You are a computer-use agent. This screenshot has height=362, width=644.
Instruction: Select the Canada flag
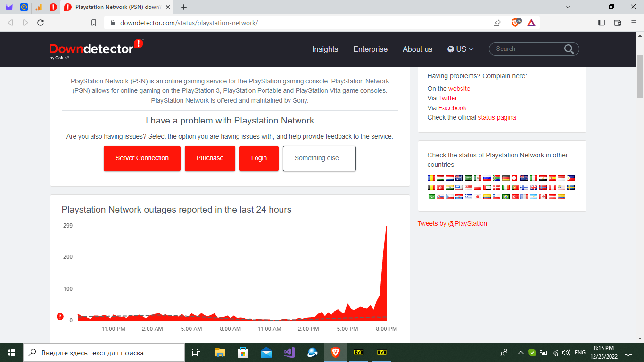click(543, 197)
